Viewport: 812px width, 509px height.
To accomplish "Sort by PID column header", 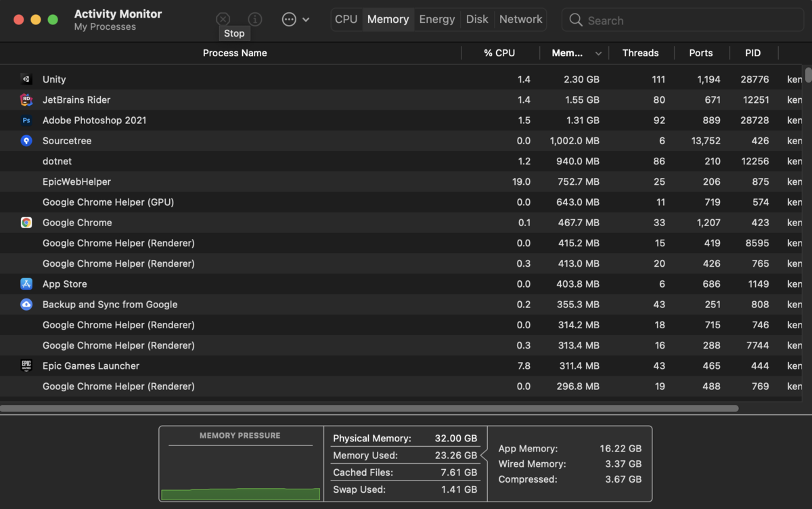I will point(753,53).
